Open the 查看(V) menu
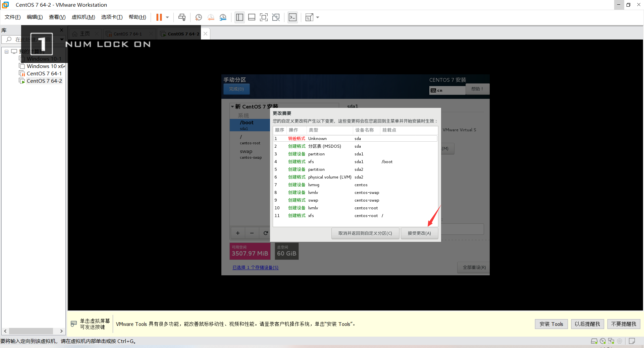Screen dimensions: 644x348 tap(57, 17)
